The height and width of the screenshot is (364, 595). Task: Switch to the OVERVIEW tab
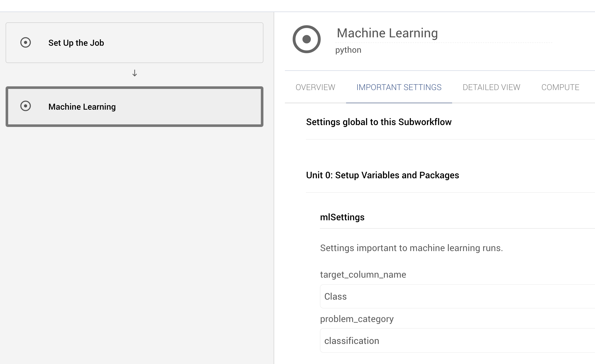(315, 87)
